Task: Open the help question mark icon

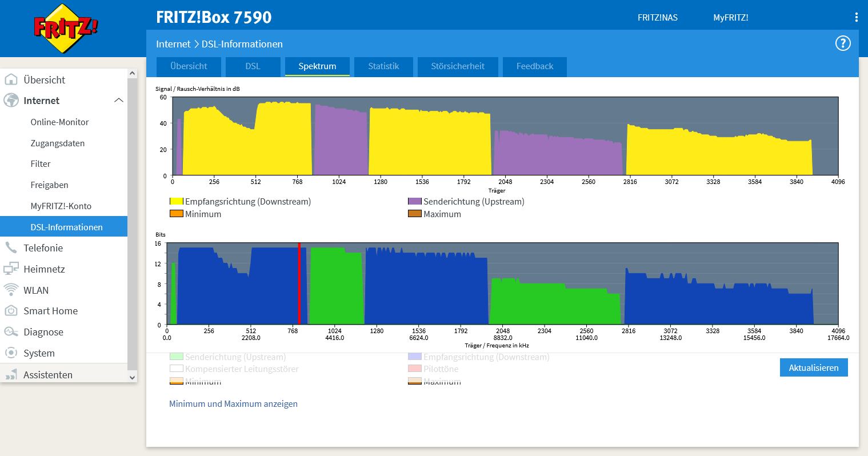Action: [x=843, y=43]
